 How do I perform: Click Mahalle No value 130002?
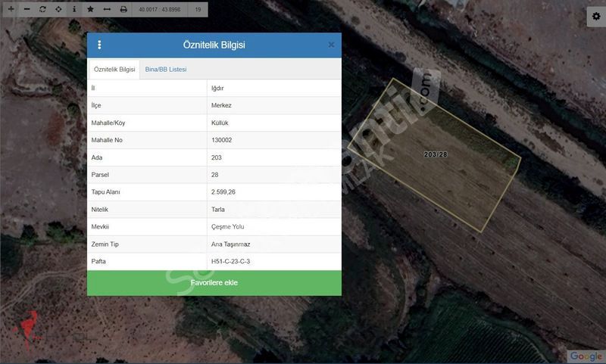221,140
